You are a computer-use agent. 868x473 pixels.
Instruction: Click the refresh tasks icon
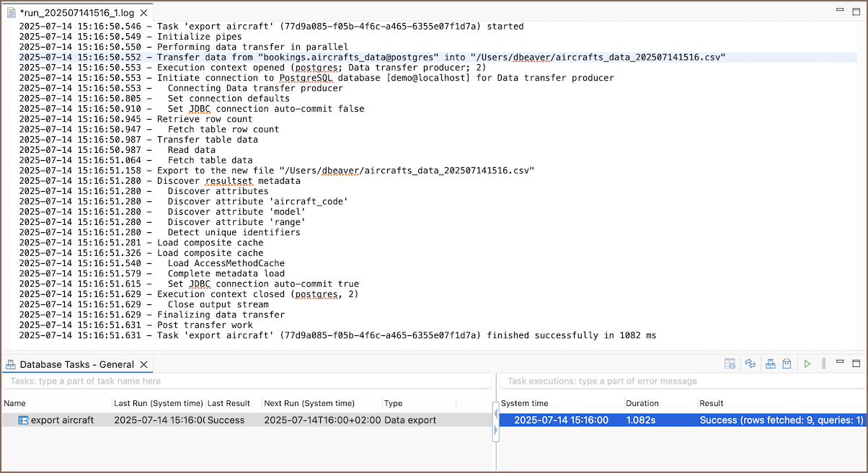click(750, 364)
